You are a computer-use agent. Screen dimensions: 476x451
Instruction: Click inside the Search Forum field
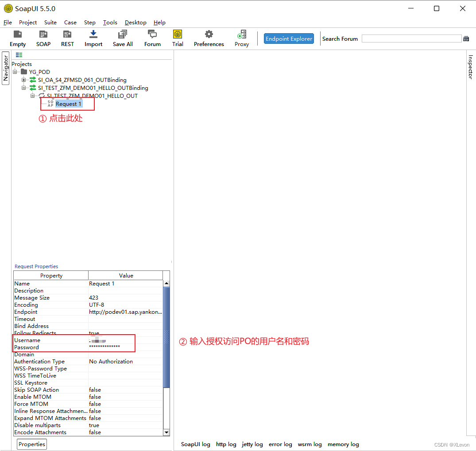(x=411, y=38)
